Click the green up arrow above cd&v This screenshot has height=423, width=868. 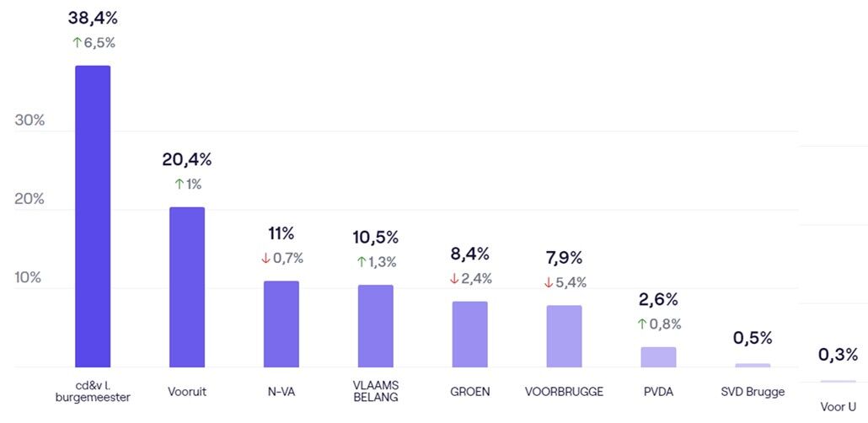[x=77, y=43]
